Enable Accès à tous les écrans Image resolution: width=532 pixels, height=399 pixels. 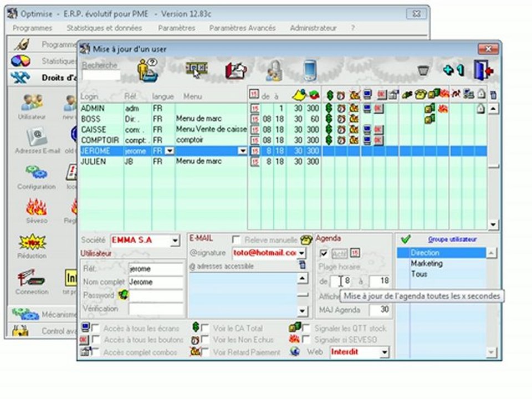[96, 328]
